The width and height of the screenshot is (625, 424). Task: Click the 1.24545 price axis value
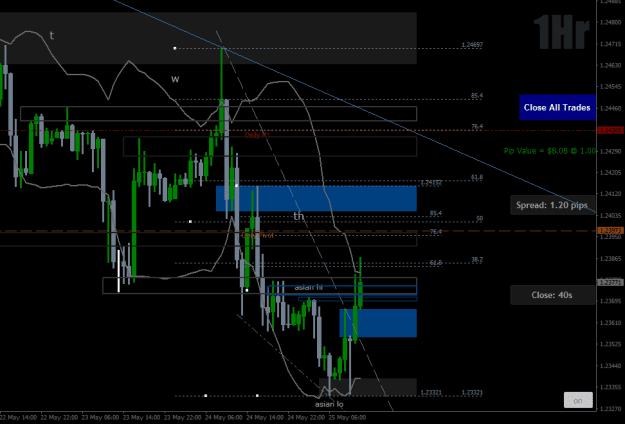pyautogui.click(x=610, y=86)
